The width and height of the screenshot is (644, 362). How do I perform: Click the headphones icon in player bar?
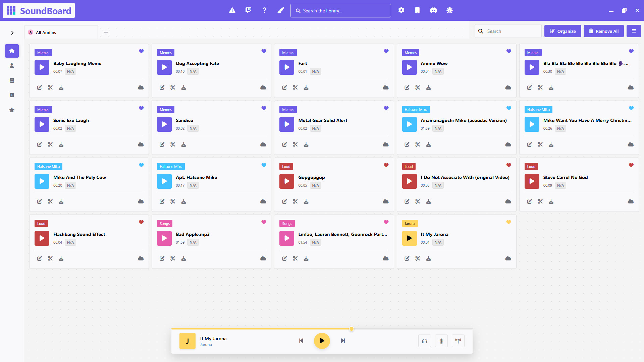(425, 341)
